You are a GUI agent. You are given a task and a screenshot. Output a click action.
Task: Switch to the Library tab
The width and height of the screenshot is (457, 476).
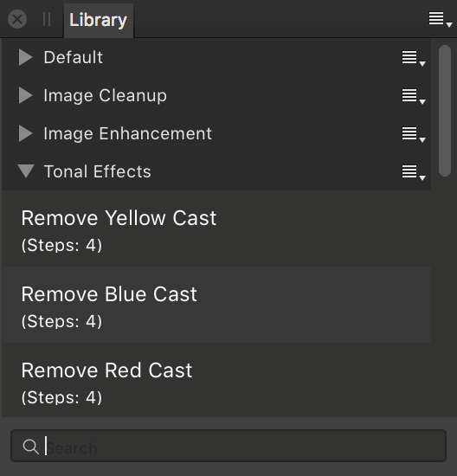(x=99, y=21)
